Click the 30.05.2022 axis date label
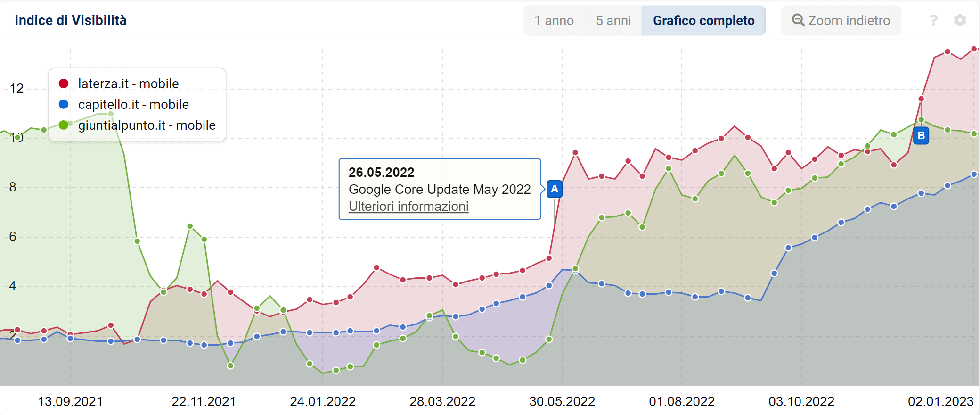This screenshot has width=980, height=415. (562, 402)
